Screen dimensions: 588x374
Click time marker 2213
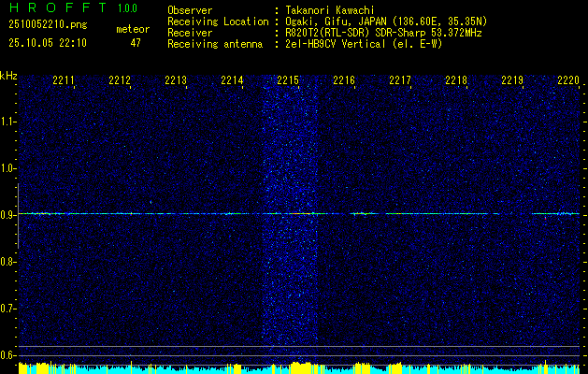(x=176, y=79)
